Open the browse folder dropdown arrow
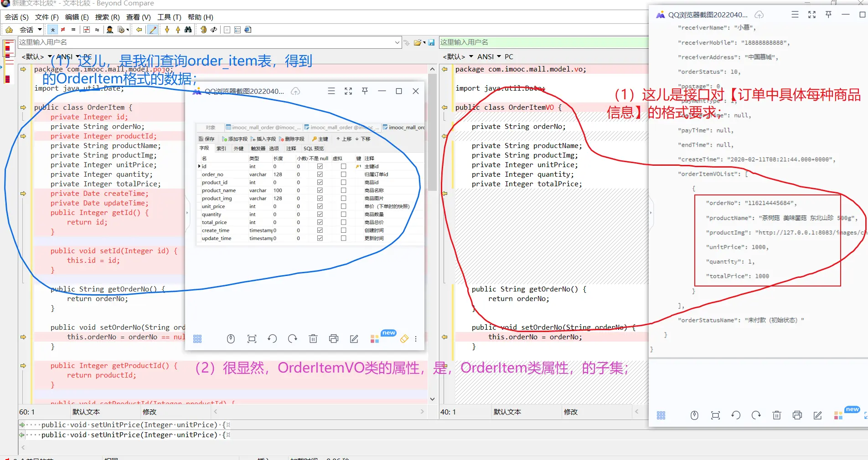 pyautogui.click(x=424, y=43)
